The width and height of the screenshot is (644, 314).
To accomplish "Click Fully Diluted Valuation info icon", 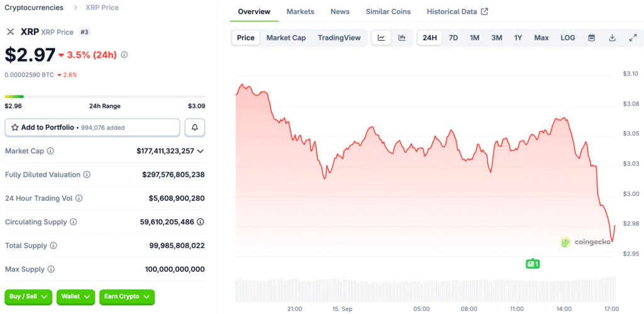I will (x=87, y=175).
